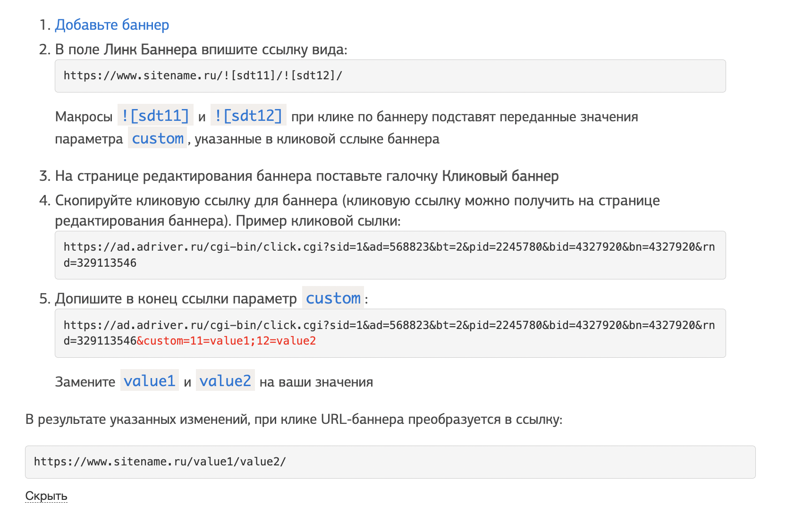Viewport: 812px width, 506px height.
Task: Select the value2 inline code
Action: 225,381
